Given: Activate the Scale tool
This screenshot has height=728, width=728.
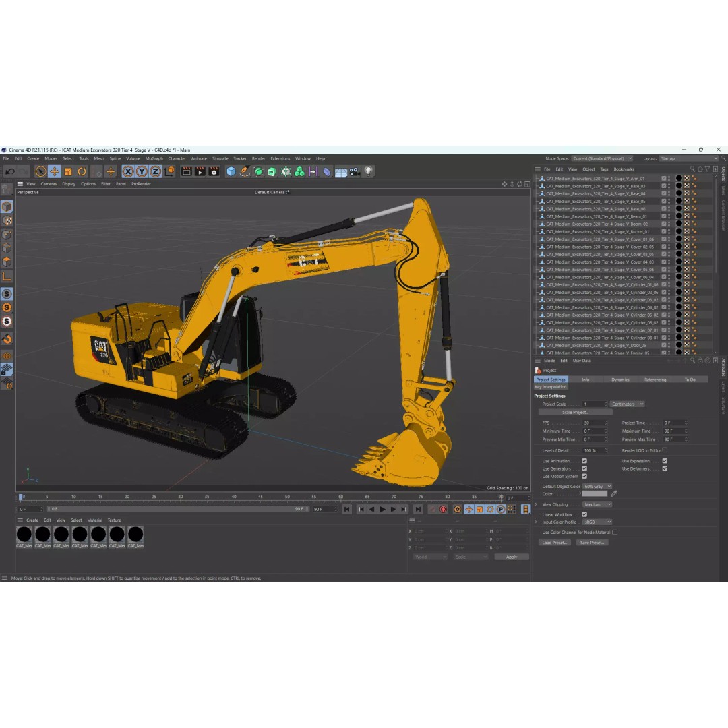Looking at the screenshot, I should tap(68, 172).
